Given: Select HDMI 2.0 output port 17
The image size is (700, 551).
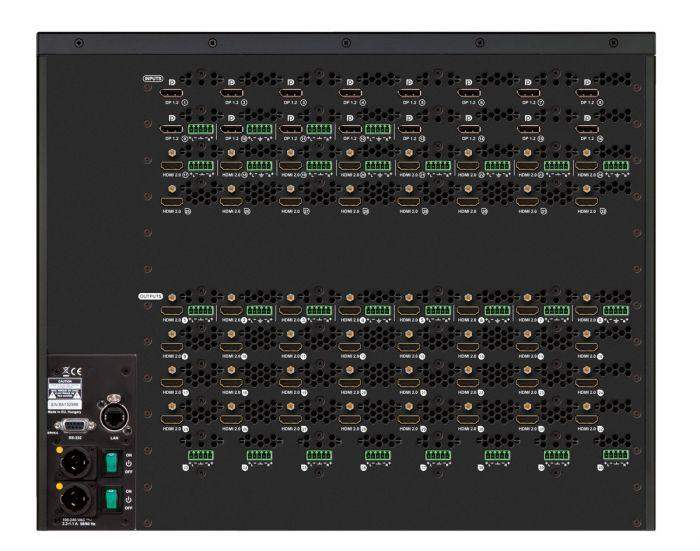Looking at the screenshot, I should point(171,383).
